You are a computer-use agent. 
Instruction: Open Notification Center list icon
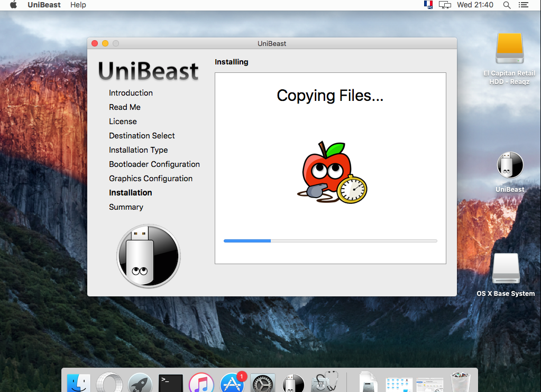[524, 5]
